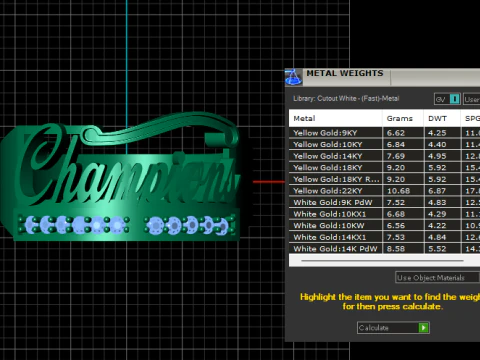480x360 pixels.
Task: Click the 7.52 grams value
Action: (x=396, y=202)
